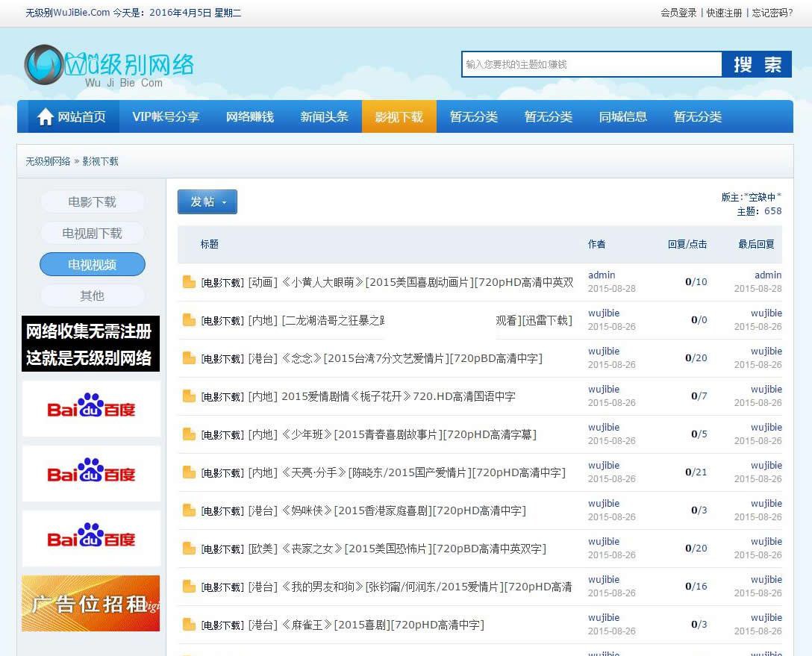Open post 《我的男友和狗》 title
The width and height of the screenshot is (812, 656).
point(427,587)
